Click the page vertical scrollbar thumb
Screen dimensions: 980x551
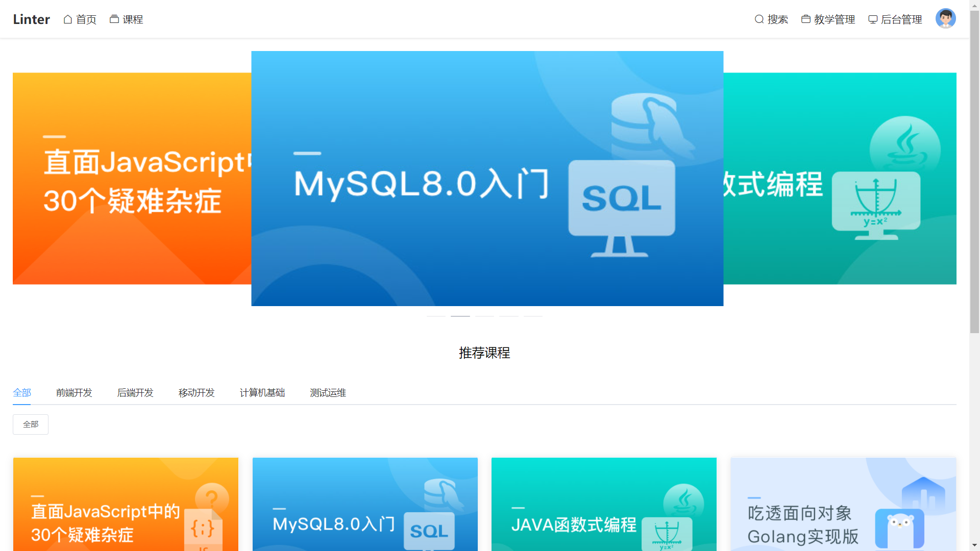[974, 171]
